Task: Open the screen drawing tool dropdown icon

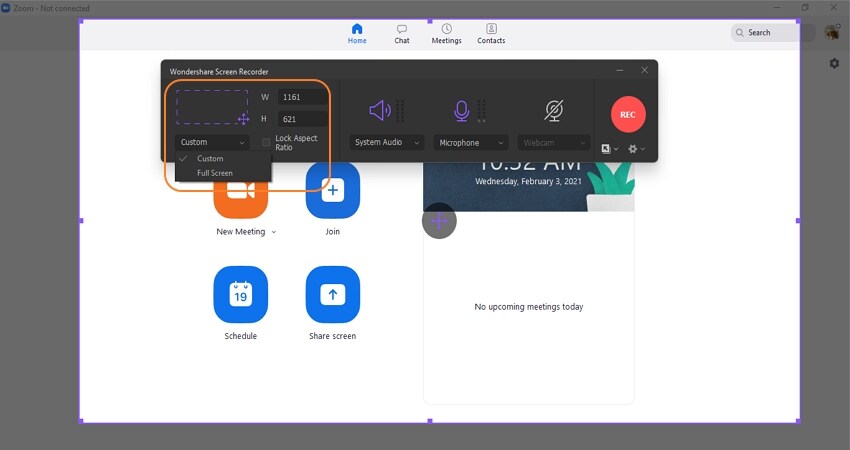Action: pos(609,149)
